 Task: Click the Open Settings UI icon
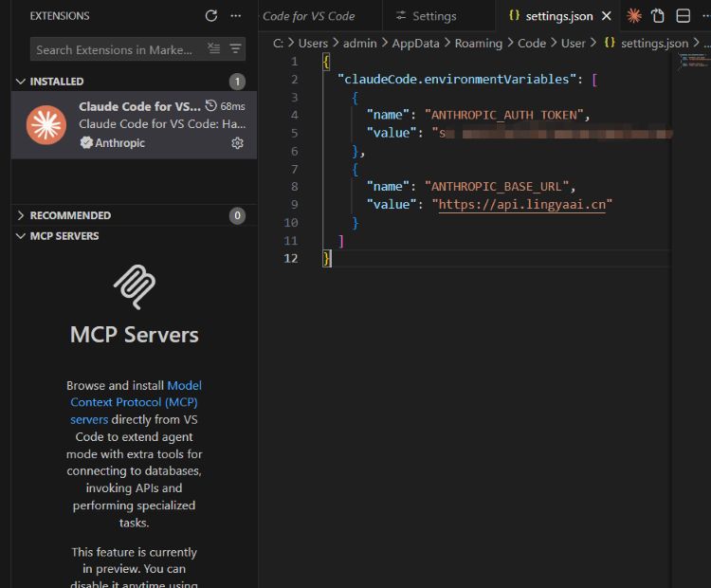coord(658,16)
